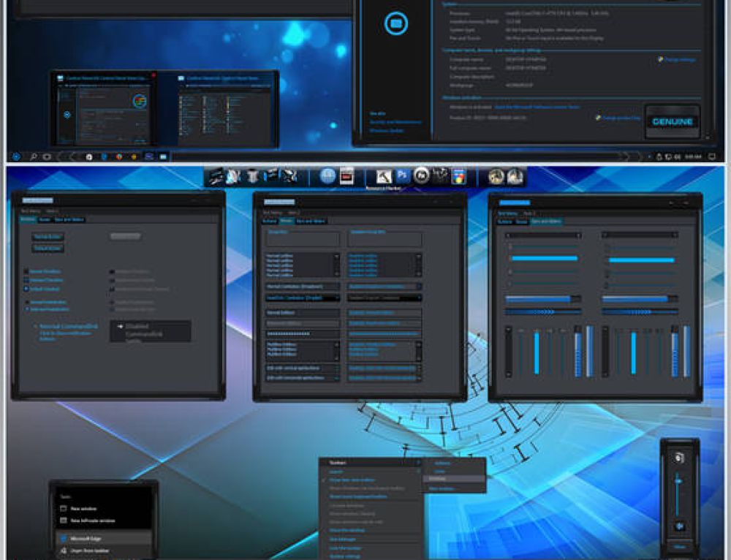The width and height of the screenshot is (731, 560).
Task: Click the round blue monitor icon in System window
Action: [395, 23]
